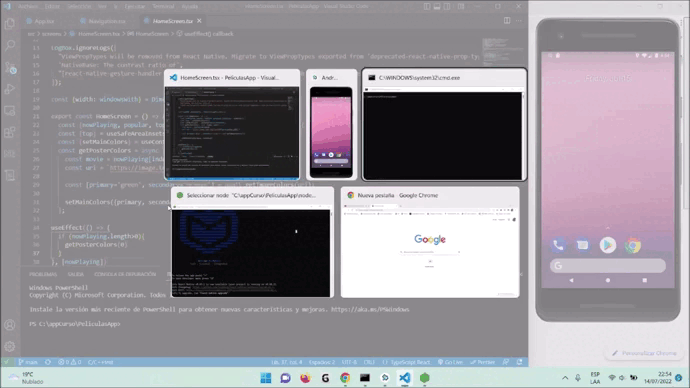Image resolution: width=690 pixels, height=388 pixels.
Task: Open Remote Explorer icon in VS Code activity bar
Action: (x=10, y=110)
